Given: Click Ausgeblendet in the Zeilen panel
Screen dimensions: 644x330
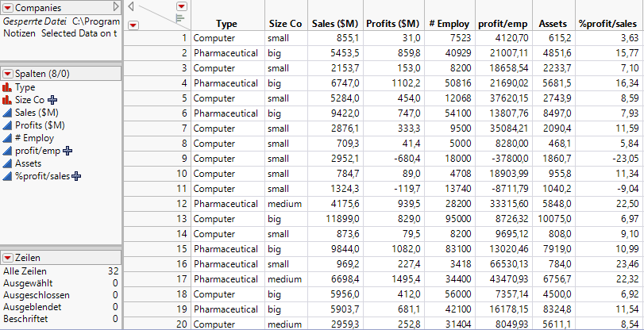Looking at the screenshot, I should [x=32, y=307].
